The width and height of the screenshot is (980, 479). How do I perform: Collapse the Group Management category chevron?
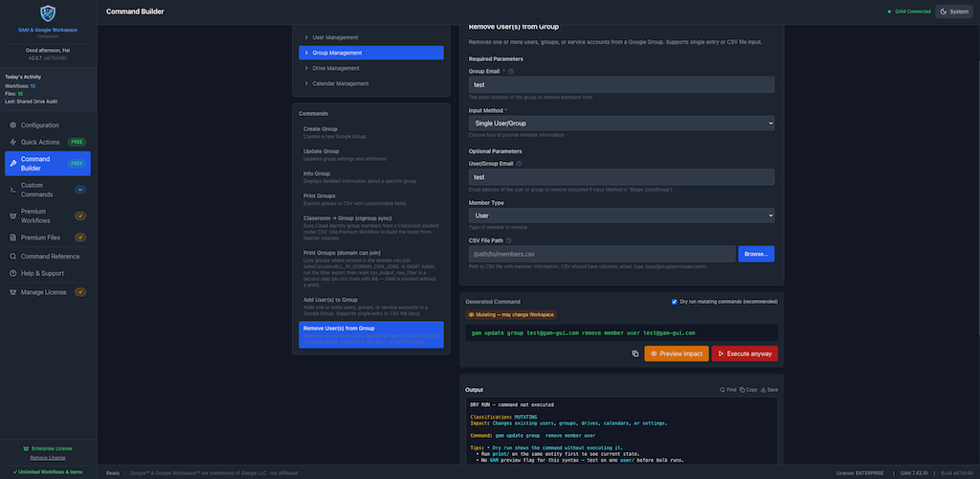(x=306, y=53)
